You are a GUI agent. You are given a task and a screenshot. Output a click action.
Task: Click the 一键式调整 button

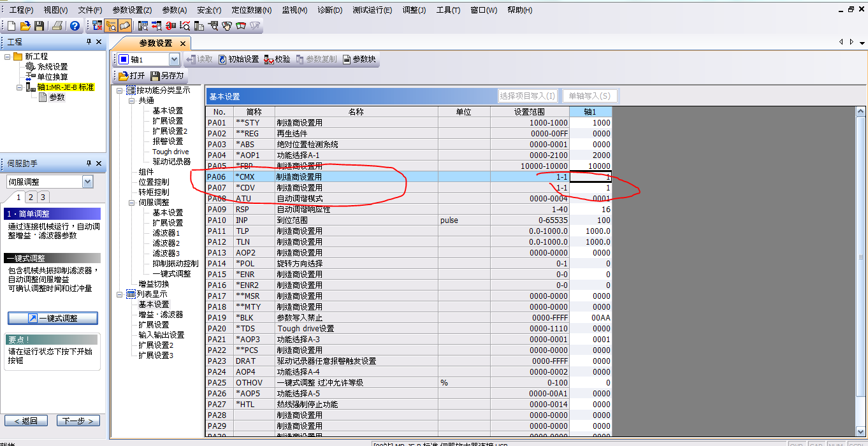(x=53, y=318)
